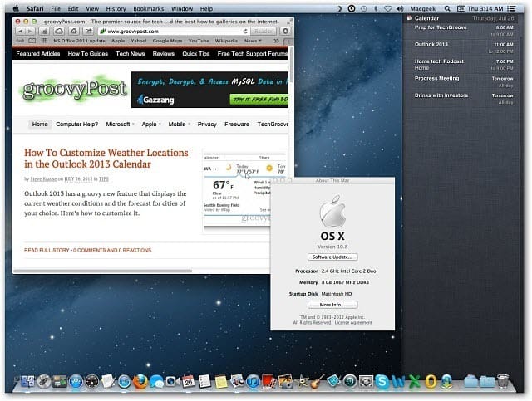Viewport: 532px width, 401px height.
Task: Click the Bluetooth icon in menu bar
Action: point(376,9)
